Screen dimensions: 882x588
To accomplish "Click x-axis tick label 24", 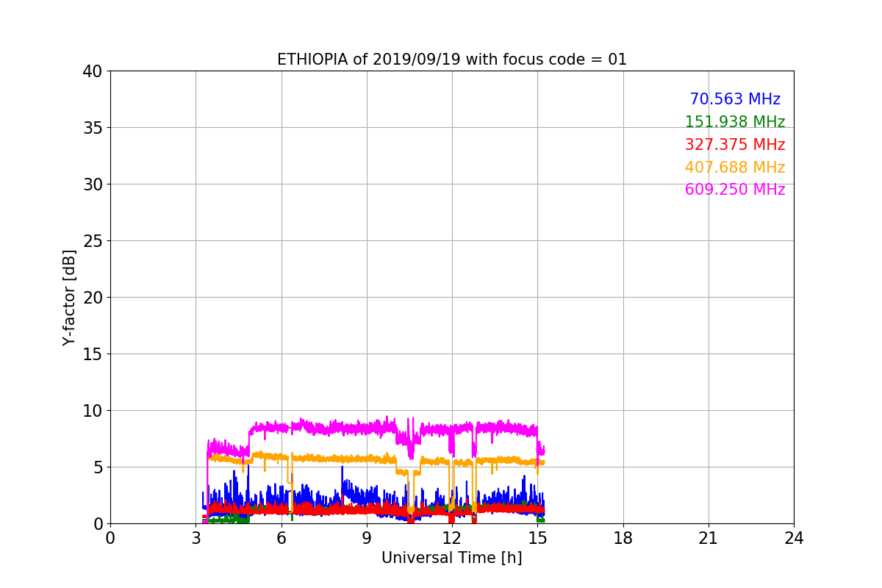I will 794,538.
